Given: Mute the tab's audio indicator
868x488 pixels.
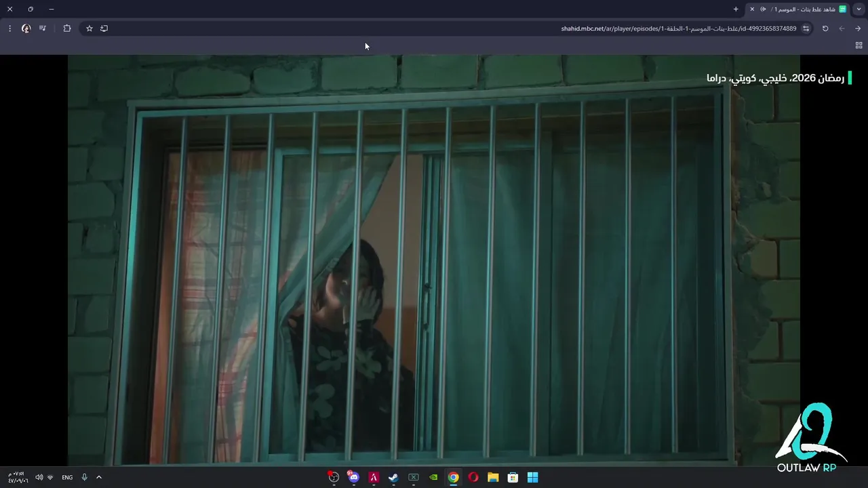Looking at the screenshot, I should (764, 9).
